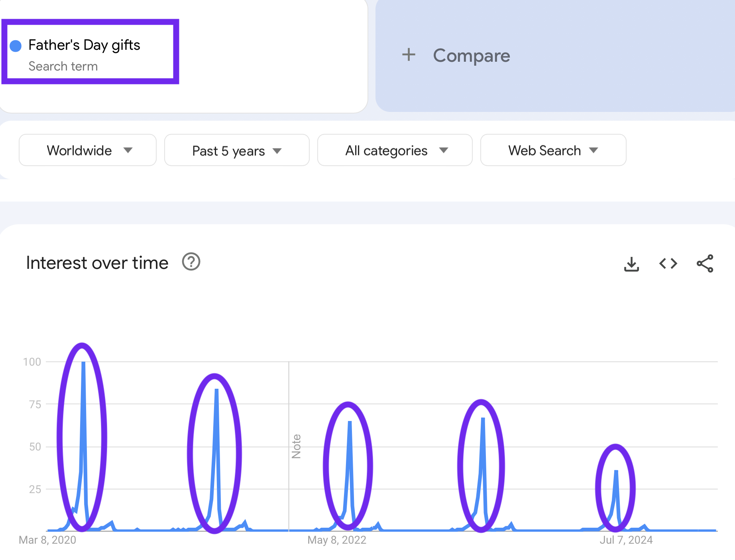Change the Web Search type dropdown
This screenshot has width=735, height=560.
(x=553, y=150)
